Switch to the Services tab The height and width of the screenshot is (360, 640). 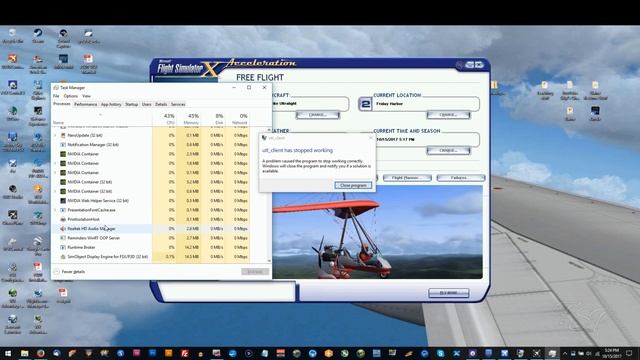[178, 104]
